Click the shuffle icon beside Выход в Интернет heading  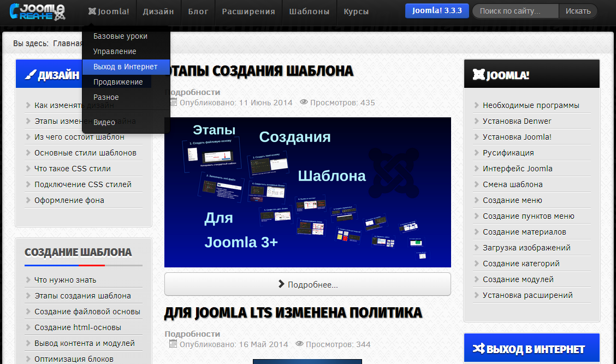pyautogui.click(x=478, y=349)
